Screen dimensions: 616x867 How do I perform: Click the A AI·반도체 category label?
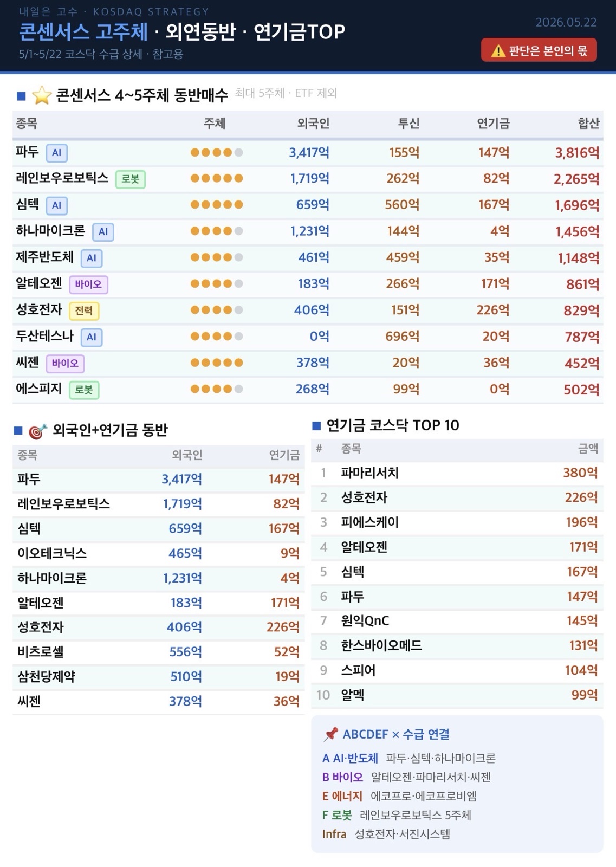pyautogui.click(x=350, y=758)
